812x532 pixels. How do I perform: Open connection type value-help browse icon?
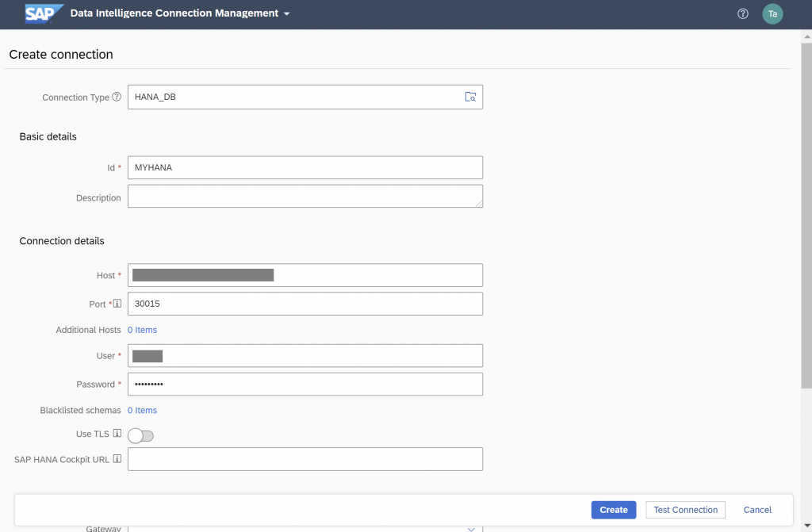(470, 97)
